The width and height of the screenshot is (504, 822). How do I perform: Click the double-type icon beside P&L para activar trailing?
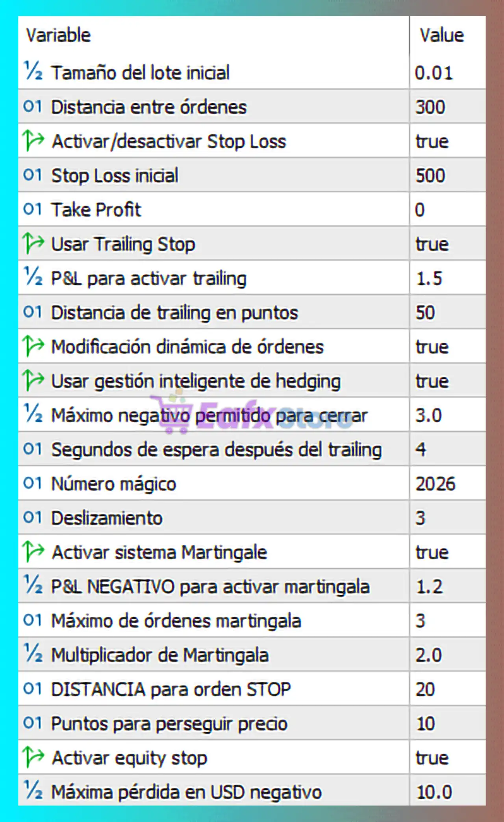coord(33,277)
